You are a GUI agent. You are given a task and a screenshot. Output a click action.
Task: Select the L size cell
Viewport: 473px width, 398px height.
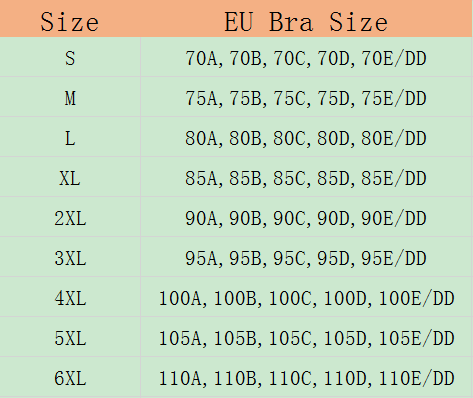[x=70, y=137]
